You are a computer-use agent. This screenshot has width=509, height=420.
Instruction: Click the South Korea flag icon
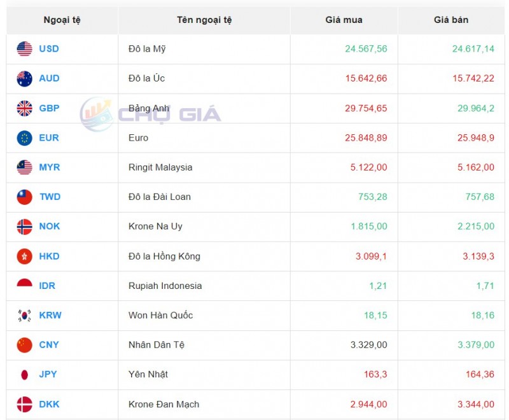click(25, 315)
